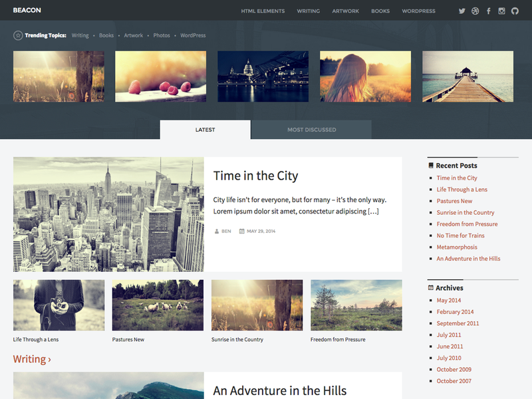Click Pastures New under Recent Posts
The height and width of the screenshot is (399, 532).
(455, 201)
